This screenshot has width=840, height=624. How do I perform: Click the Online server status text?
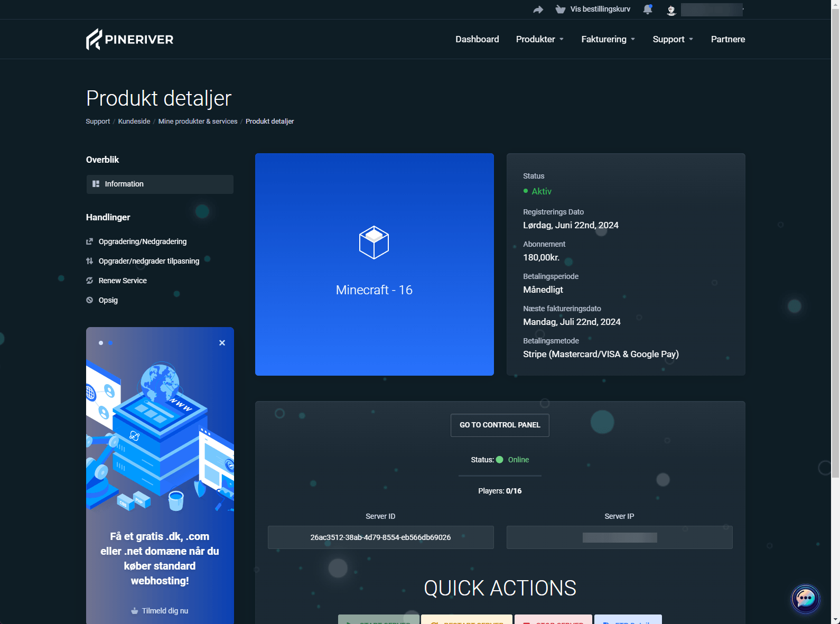point(518,460)
